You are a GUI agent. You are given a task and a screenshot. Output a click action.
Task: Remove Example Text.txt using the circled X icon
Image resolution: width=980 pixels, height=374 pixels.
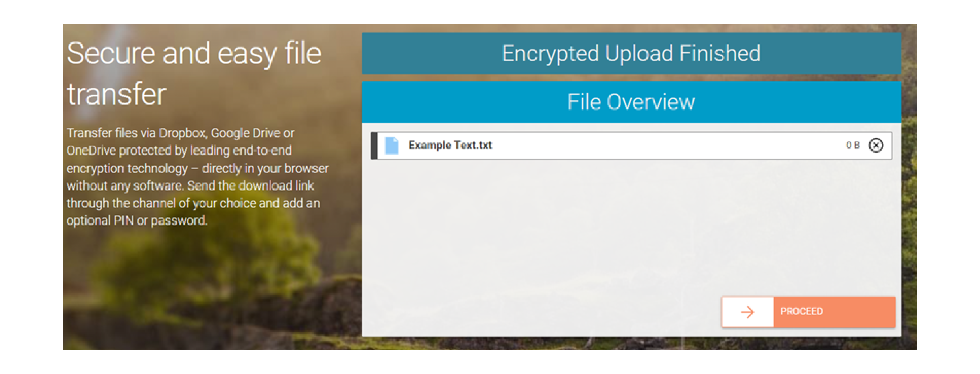(876, 145)
